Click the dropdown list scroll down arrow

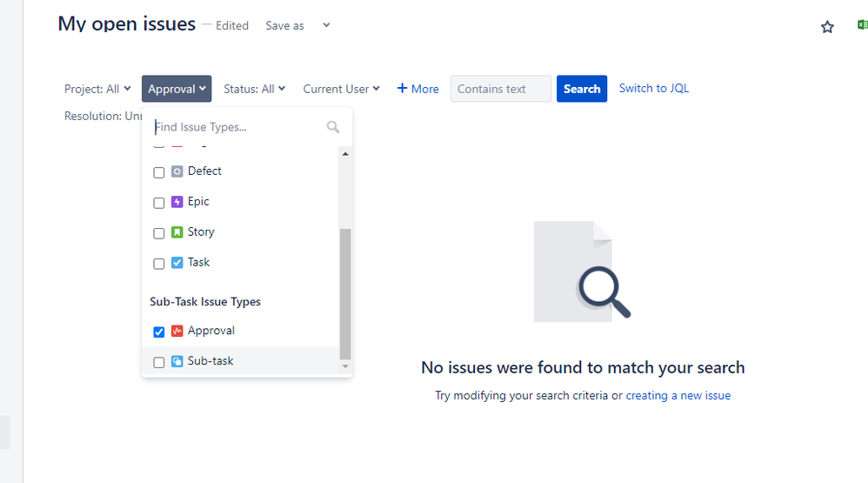(345, 366)
